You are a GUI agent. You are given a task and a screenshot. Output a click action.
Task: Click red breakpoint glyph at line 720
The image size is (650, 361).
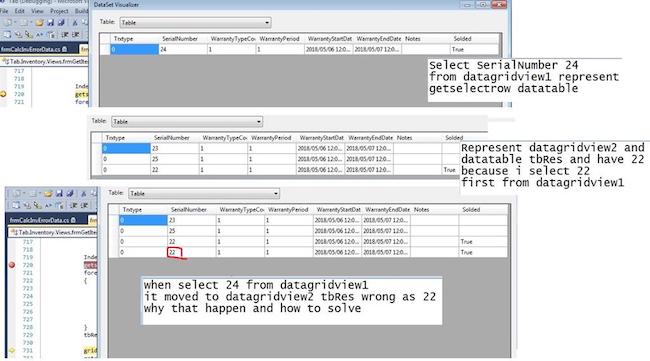[x=12, y=265]
